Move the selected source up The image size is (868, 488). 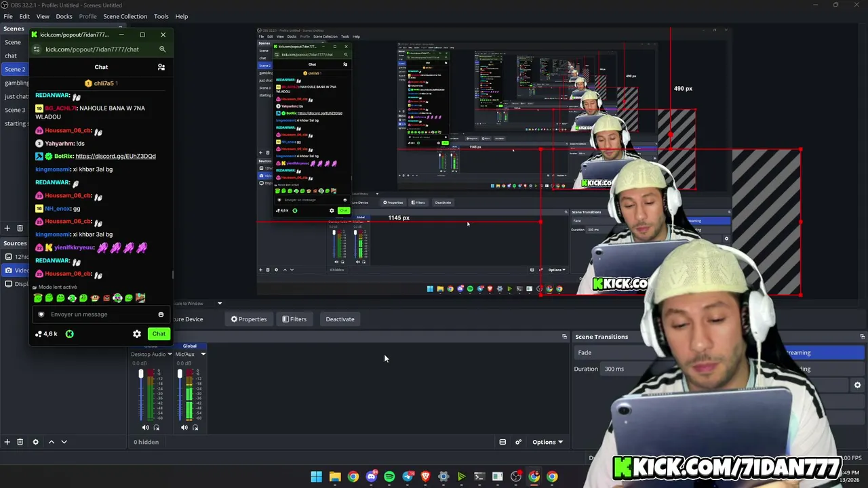coord(51,442)
